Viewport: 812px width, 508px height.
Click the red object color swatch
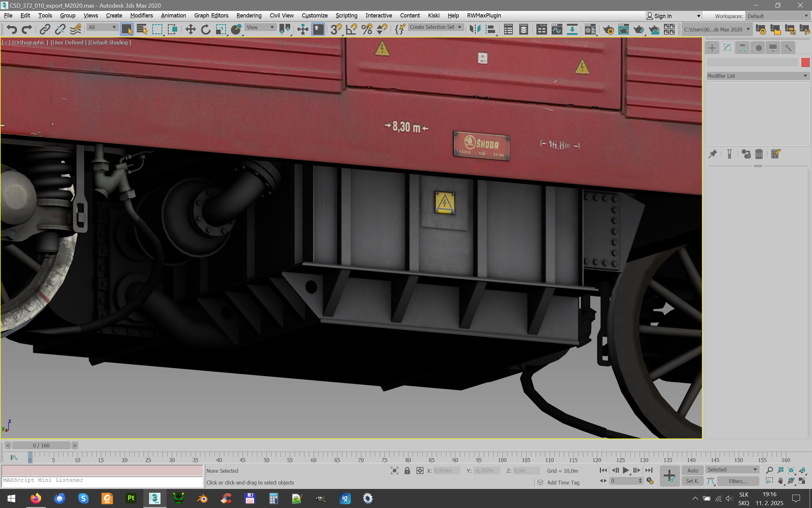click(805, 62)
